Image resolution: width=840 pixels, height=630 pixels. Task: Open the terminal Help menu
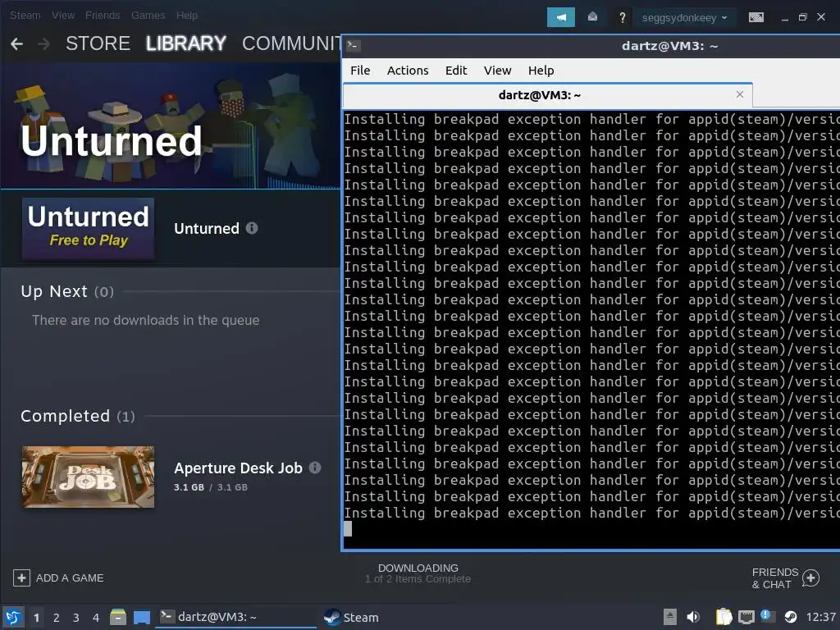pos(541,71)
